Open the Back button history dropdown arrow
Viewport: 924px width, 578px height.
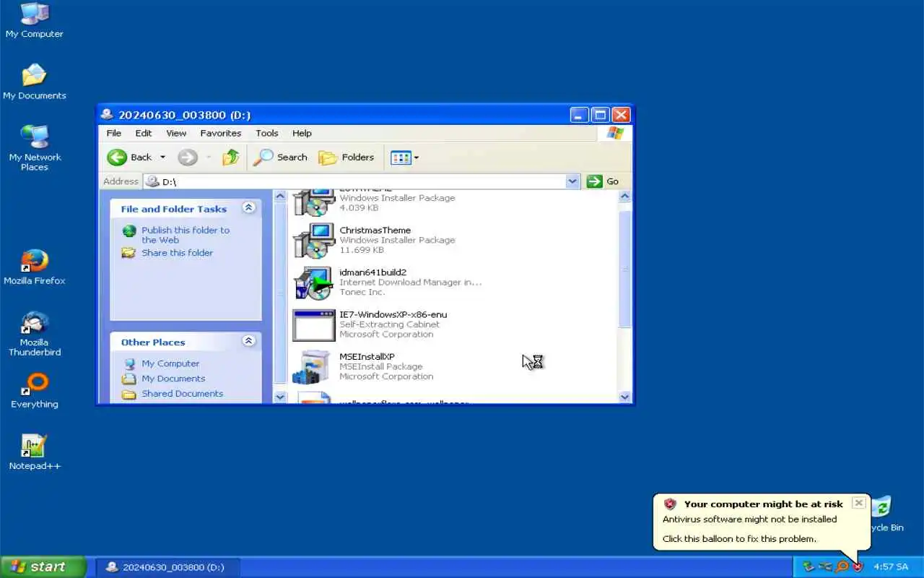pos(162,157)
